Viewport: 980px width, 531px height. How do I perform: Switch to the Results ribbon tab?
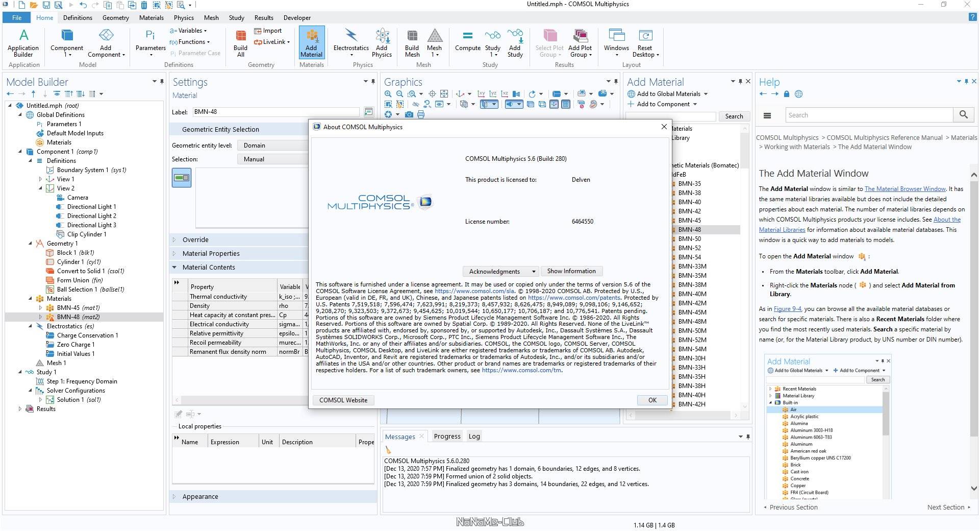point(264,17)
